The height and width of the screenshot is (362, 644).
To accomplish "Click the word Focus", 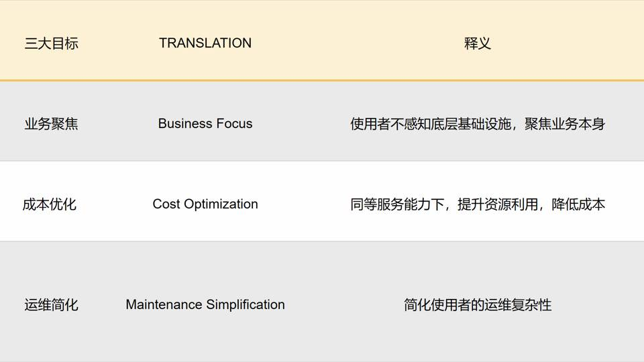I will [x=231, y=123].
